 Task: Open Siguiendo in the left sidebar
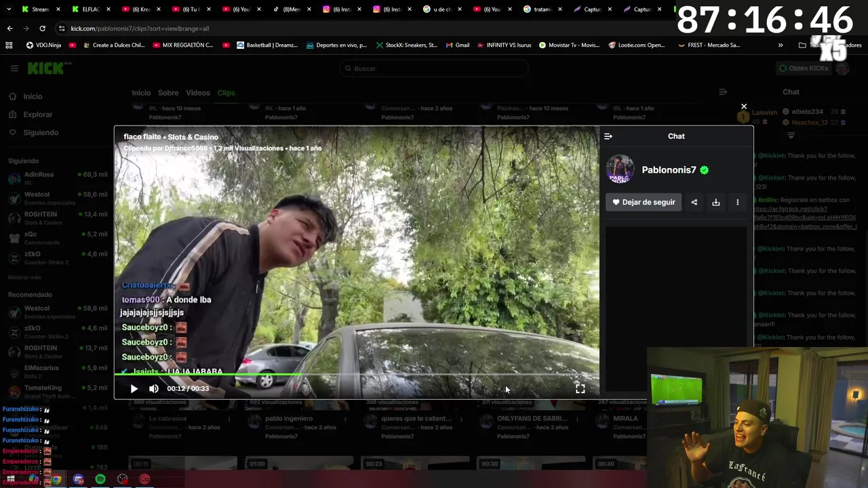click(41, 133)
